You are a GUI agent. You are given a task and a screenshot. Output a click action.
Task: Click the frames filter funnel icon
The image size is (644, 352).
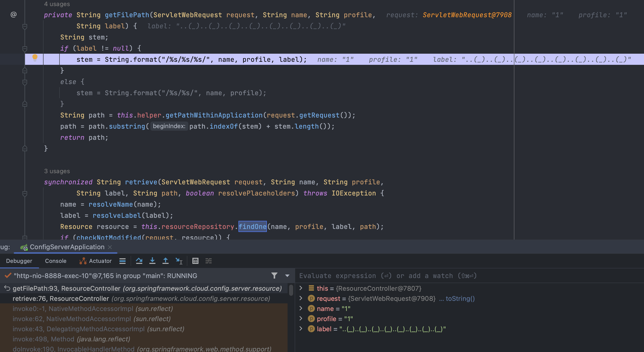pyautogui.click(x=274, y=276)
